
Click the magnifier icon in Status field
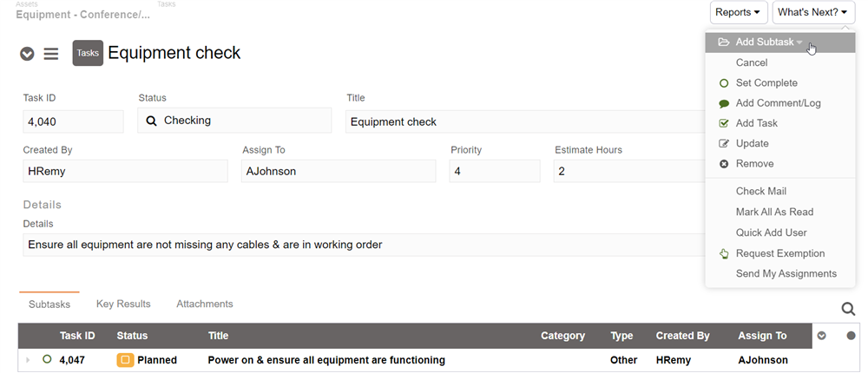tap(151, 121)
